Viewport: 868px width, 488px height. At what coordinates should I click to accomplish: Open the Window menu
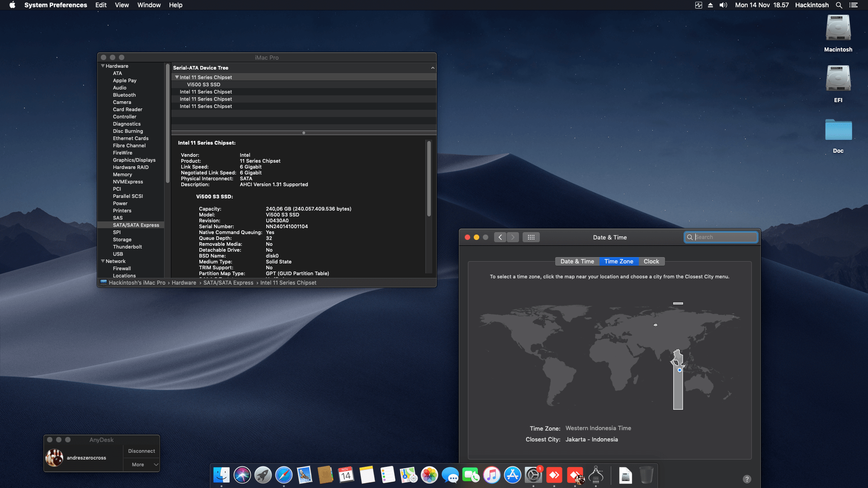(149, 5)
